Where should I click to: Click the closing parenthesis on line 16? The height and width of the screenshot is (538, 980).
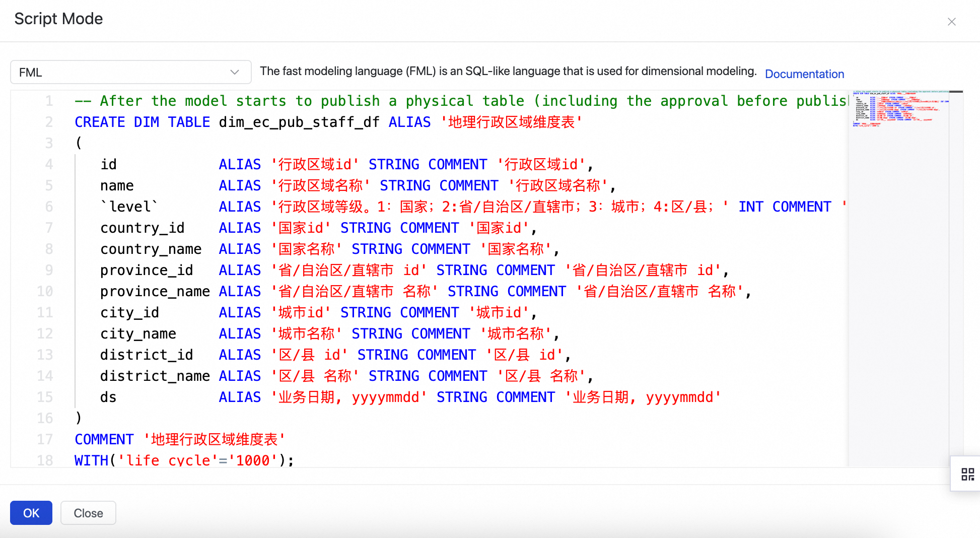coord(79,418)
